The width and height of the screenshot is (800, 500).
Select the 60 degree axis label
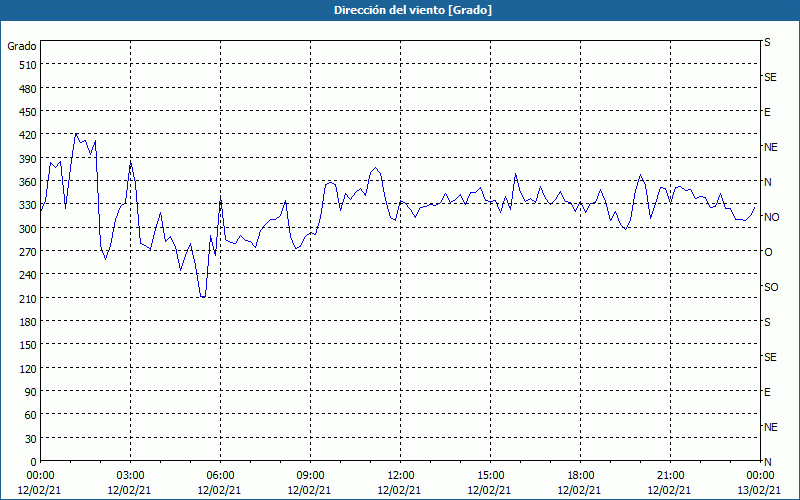pyautogui.click(x=31, y=415)
